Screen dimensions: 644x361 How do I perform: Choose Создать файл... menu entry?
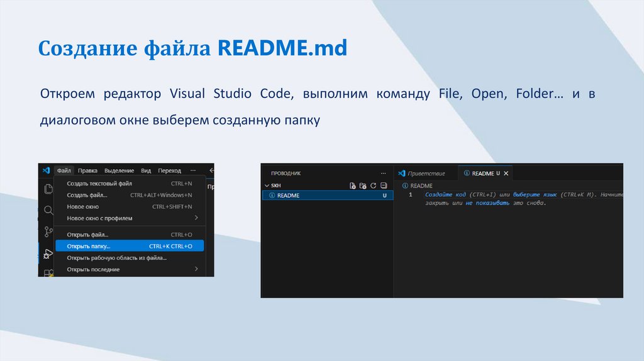[130, 195]
